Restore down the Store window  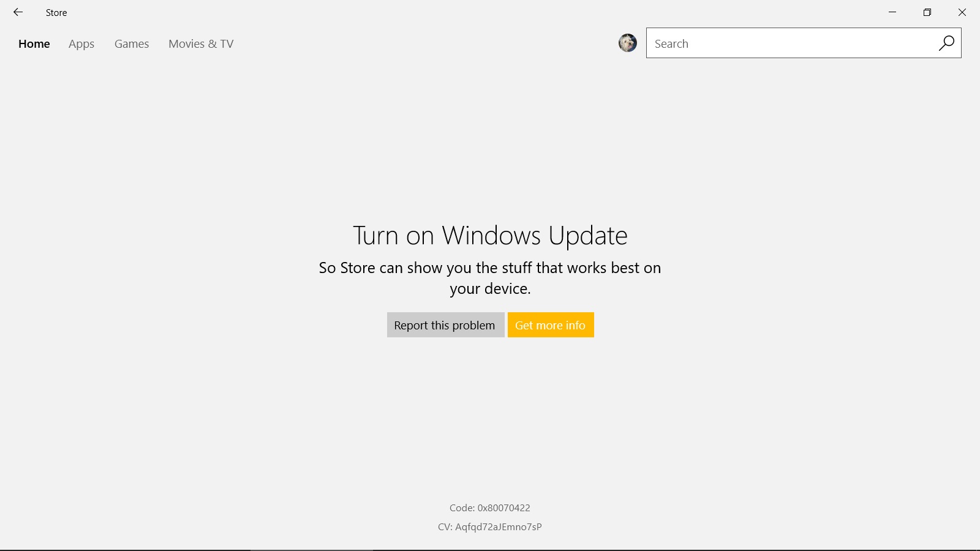tap(927, 12)
